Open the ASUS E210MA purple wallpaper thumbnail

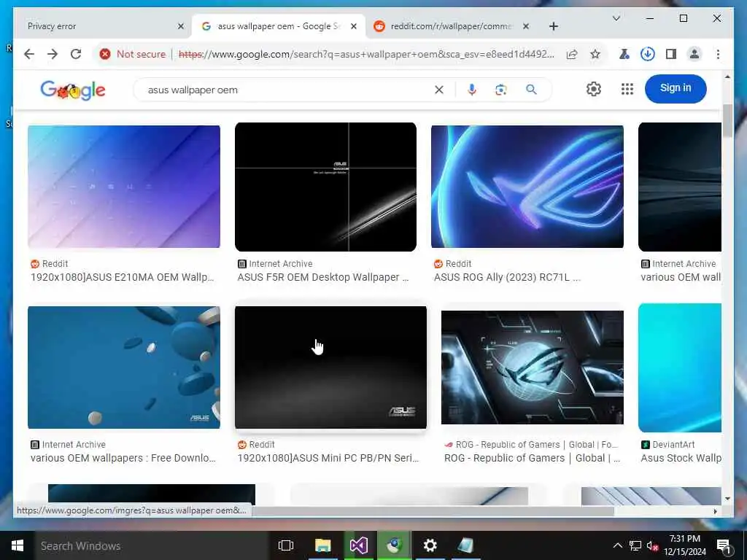[124, 186]
